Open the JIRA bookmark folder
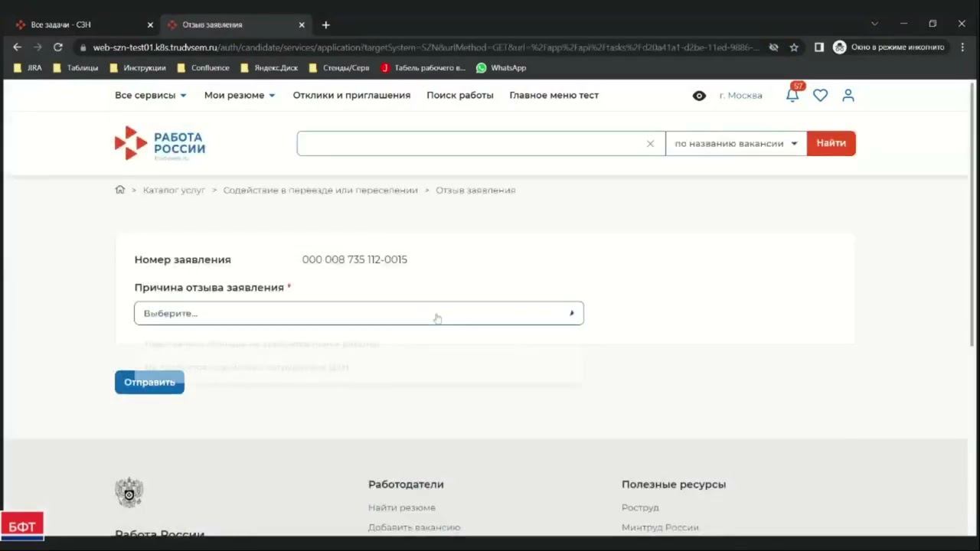The height and width of the screenshot is (551, 980). click(28, 68)
